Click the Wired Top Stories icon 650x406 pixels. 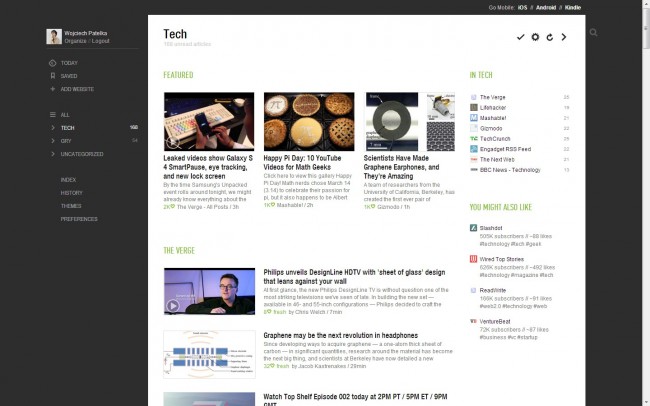pyautogui.click(x=473, y=259)
